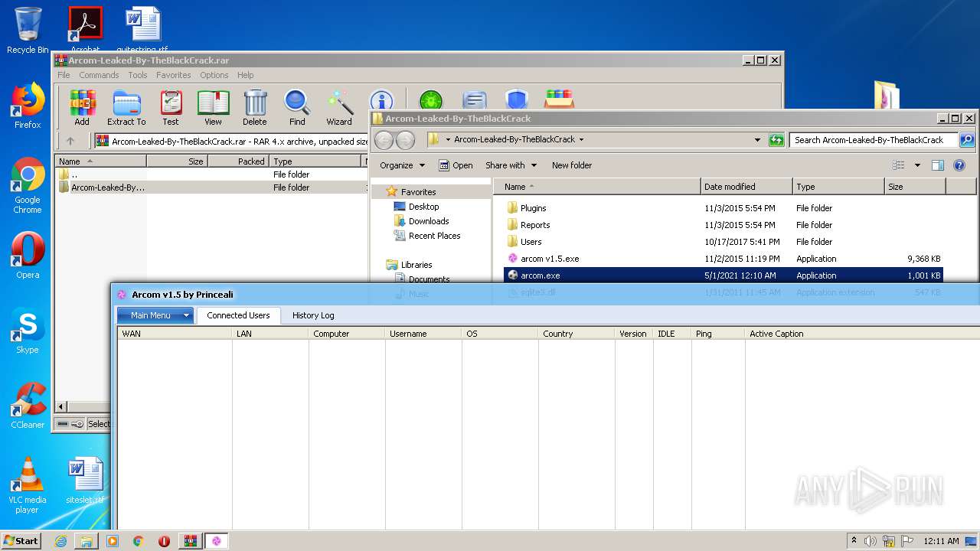Open the WinRAR Help menu
The width and height of the screenshot is (980, 551).
[245, 75]
